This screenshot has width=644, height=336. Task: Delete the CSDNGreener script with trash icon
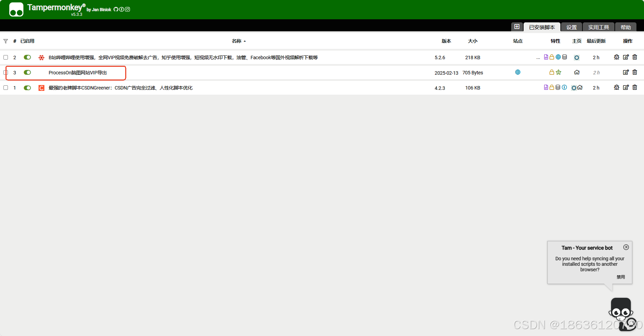[635, 87]
